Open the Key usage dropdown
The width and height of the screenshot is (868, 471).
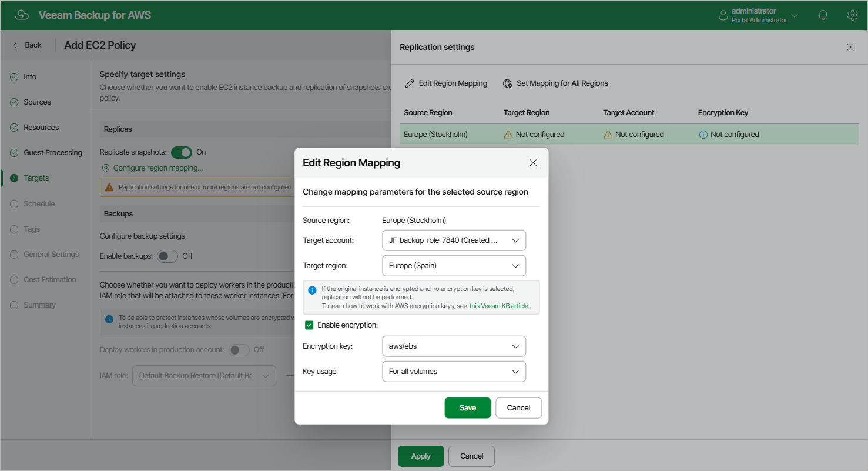click(x=454, y=372)
